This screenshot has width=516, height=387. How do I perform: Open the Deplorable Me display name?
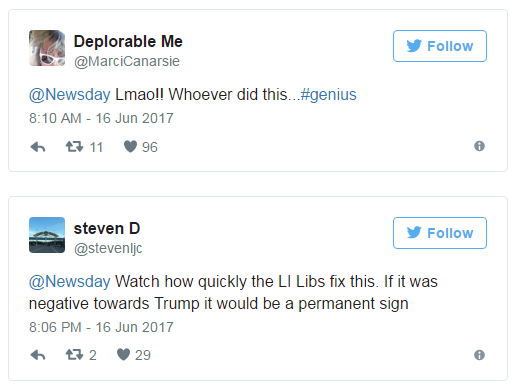pos(128,41)
